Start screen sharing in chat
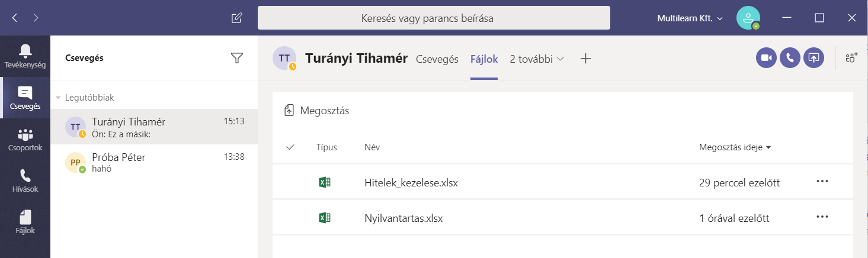Viewport: 868px width, 258px height. coord(813,58)
